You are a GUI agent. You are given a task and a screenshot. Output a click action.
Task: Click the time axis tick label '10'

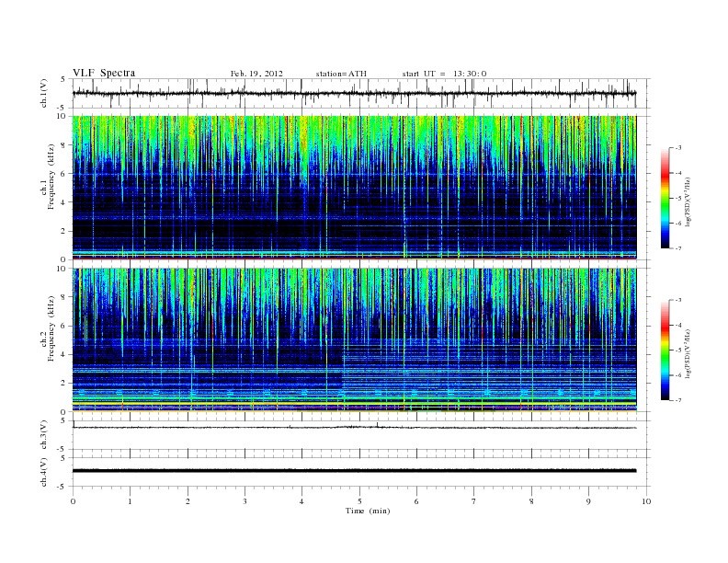646,501
